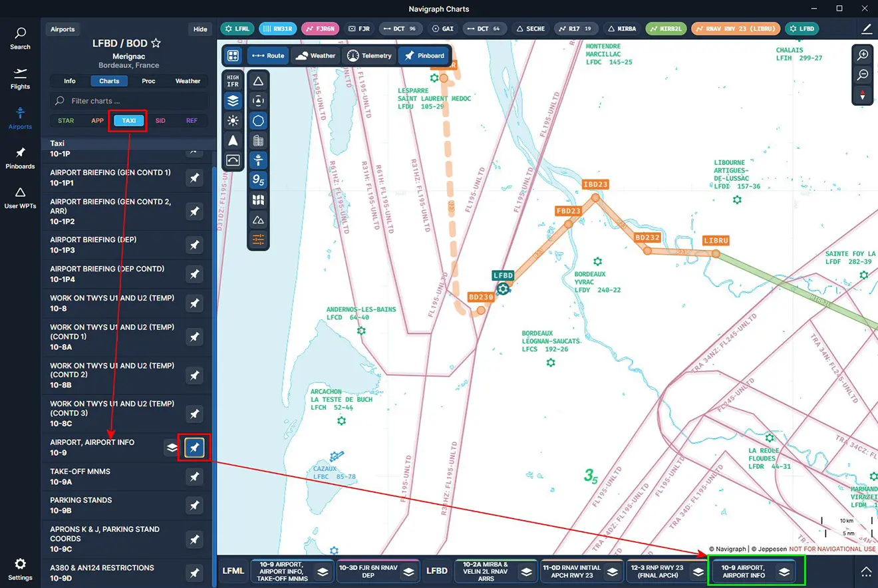Open the add-widget grid icon on the map toolbar
Screen dimensions: 878x588
pos(233,56)
